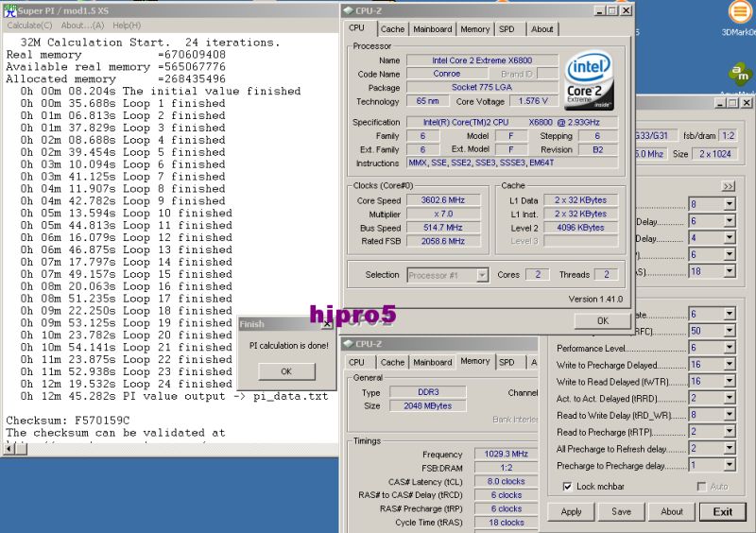The height and width of the screenshot is (533, 756).
Task: Click the >> expand button in the timings tool
Action: pos(728,186)
